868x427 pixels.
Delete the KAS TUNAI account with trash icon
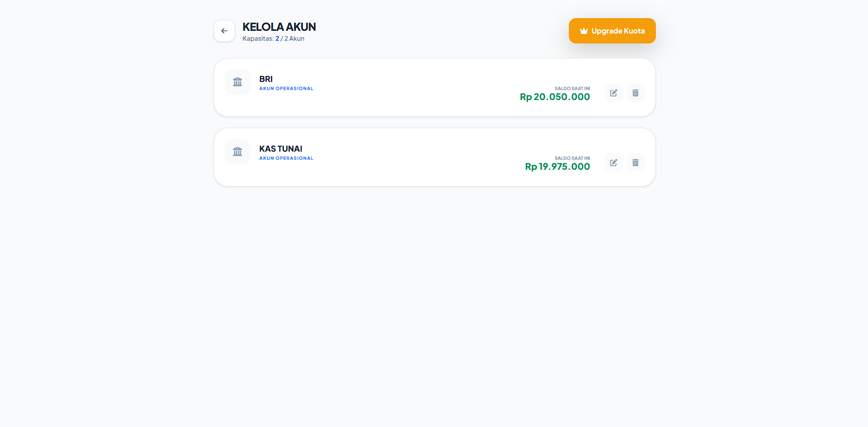(635, 163)
